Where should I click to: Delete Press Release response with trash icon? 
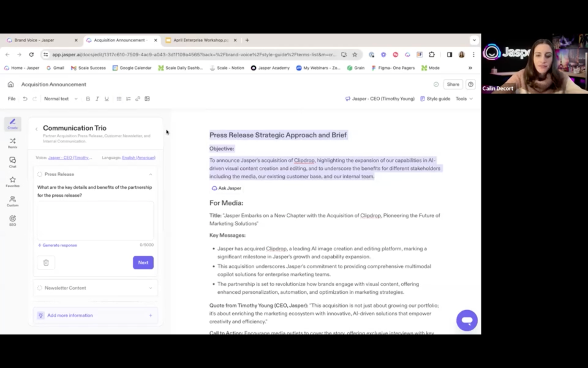(x=46, y=263)
